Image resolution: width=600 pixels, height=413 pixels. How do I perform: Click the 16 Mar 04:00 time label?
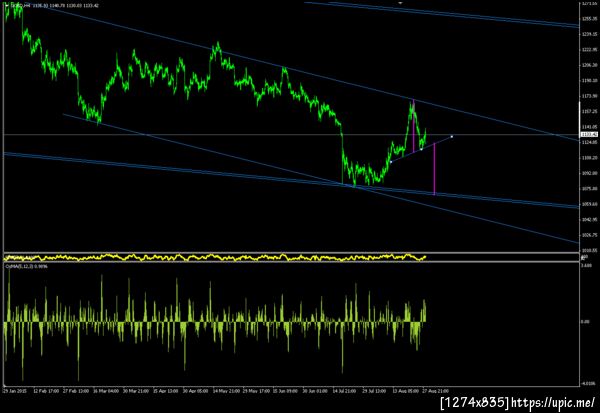pyautogui.click(x=106, y=391)
